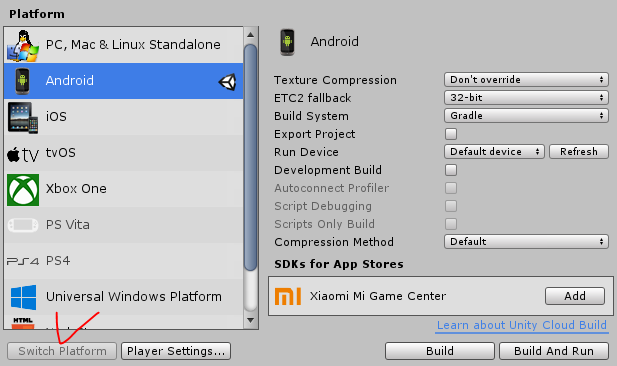Select Android in the platform list
This screenshot has height=366, width=617.
point(124,81)
